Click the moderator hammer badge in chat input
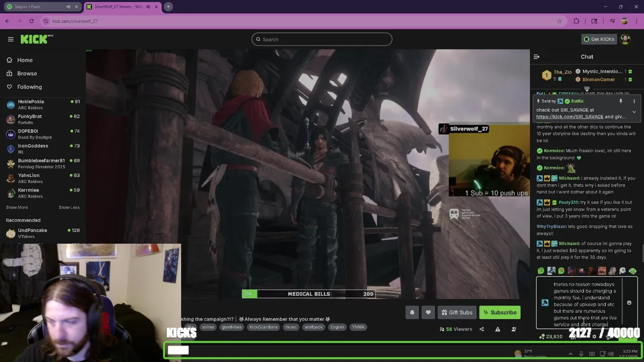 (x=545, y=303)
